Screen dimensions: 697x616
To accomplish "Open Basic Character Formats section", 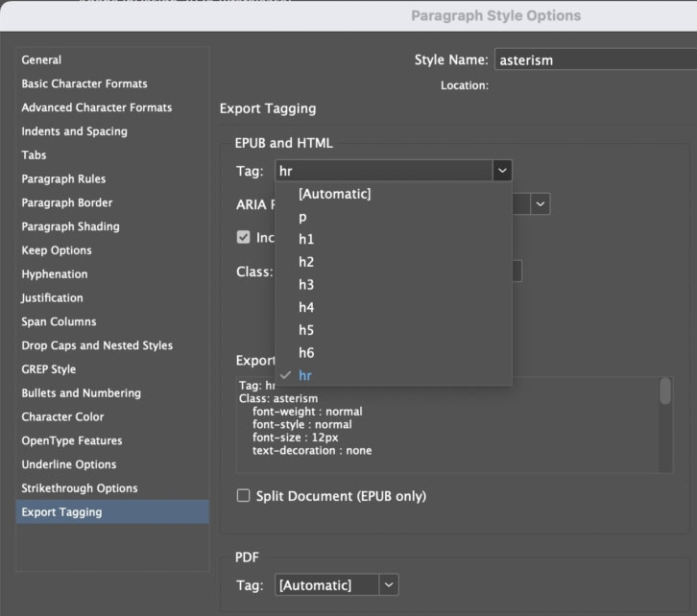I will (112, 83).
